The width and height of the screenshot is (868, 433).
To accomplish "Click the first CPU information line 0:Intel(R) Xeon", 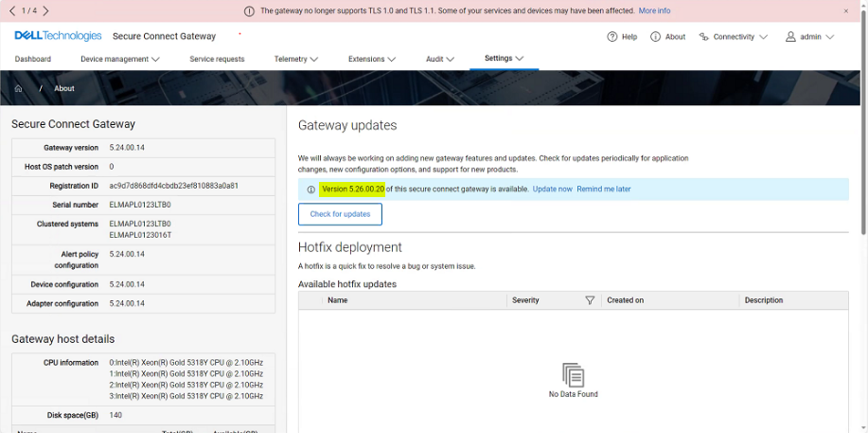I will click(x=186, y=363).
